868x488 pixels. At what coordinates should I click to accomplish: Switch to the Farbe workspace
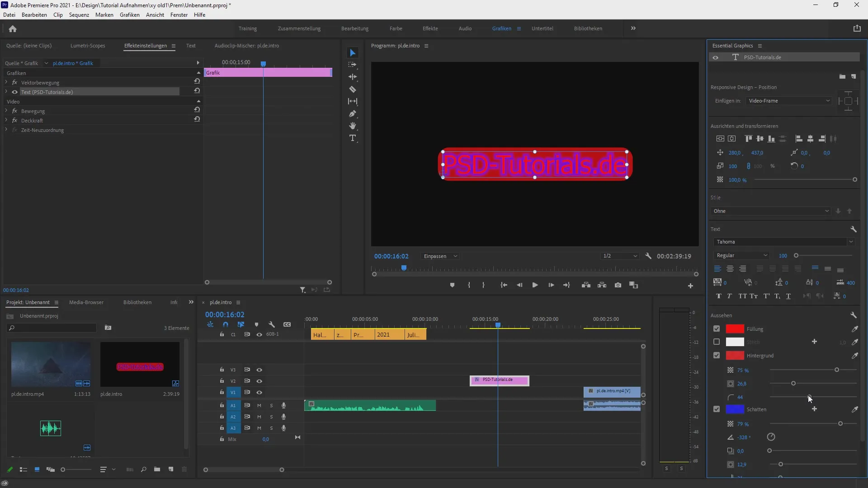coord(396,28)
